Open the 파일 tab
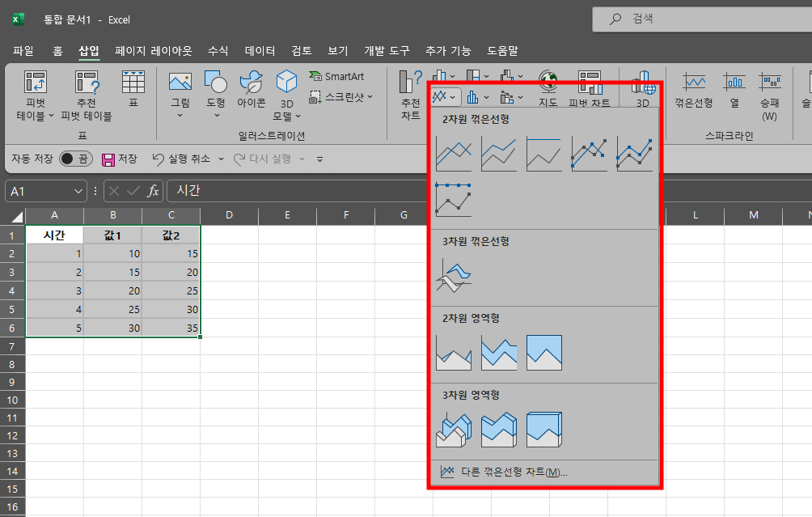Image resolution: width=812 pixels, height=517 pixels. 23,51
